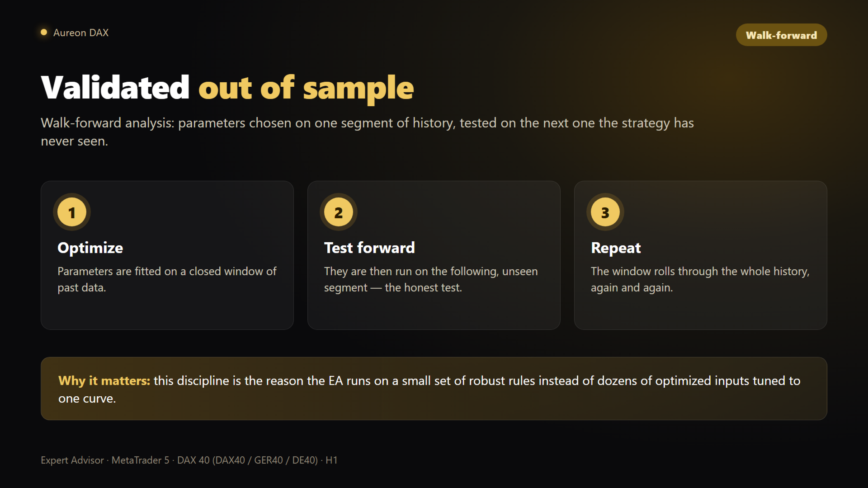
Task: Click the number 3 step badge
Action: (605, 212)
